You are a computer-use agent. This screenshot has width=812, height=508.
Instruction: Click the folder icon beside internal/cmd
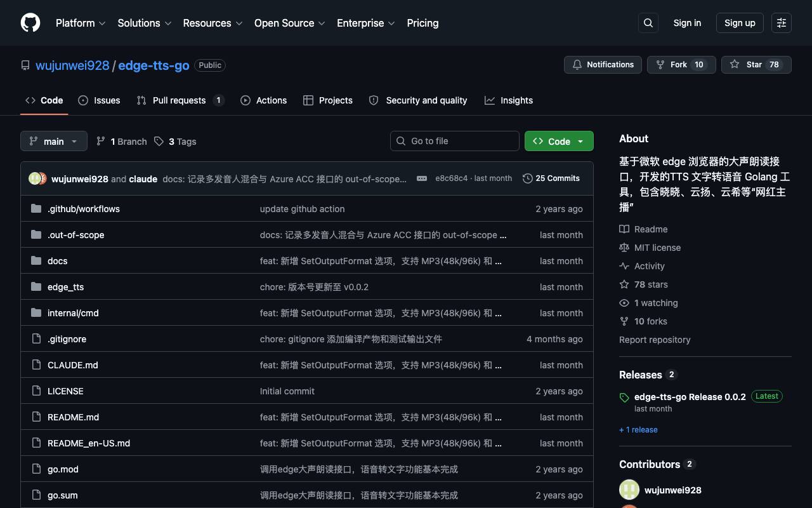click(36, 313)
